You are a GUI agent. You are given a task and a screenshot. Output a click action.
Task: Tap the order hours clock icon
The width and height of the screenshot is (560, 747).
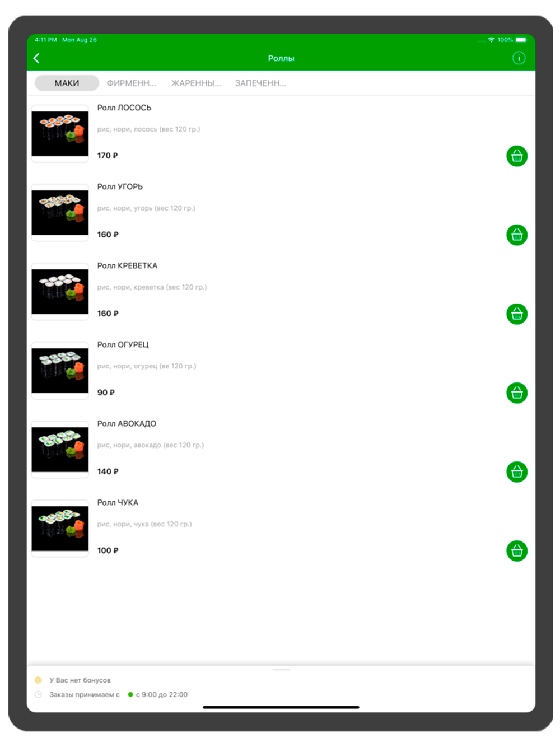(x=38, y=695)
